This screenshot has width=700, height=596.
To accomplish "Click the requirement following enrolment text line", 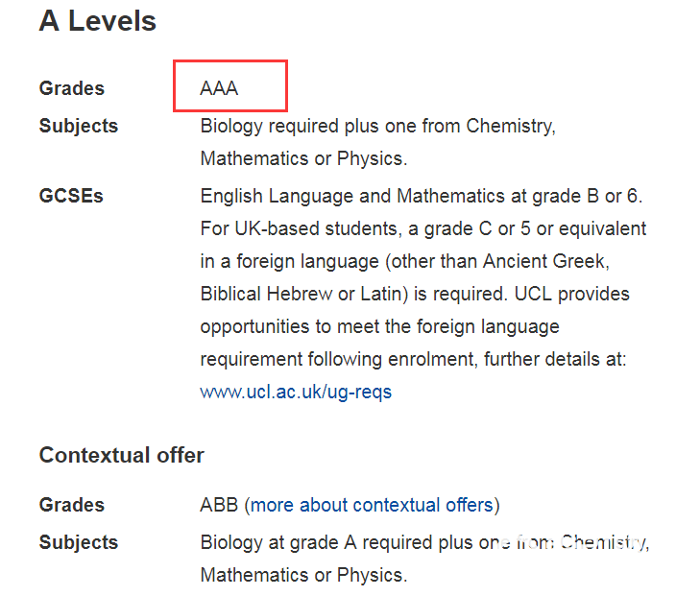I will (414, 359).
